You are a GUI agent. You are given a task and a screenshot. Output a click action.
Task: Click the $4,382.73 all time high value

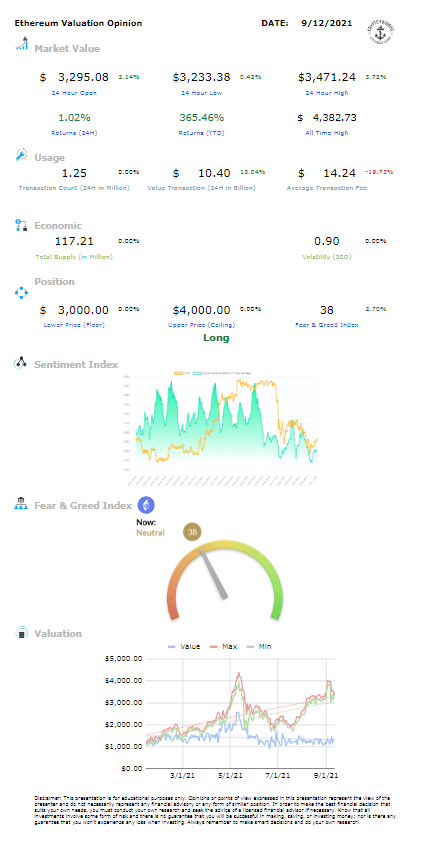(327, 117)
